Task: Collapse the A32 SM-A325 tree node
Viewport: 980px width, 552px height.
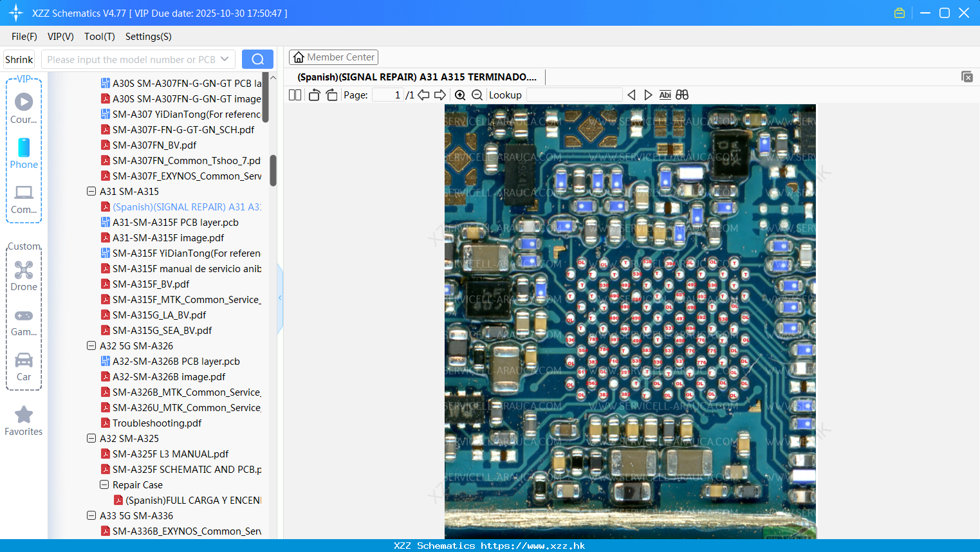Action: point(91,438)
